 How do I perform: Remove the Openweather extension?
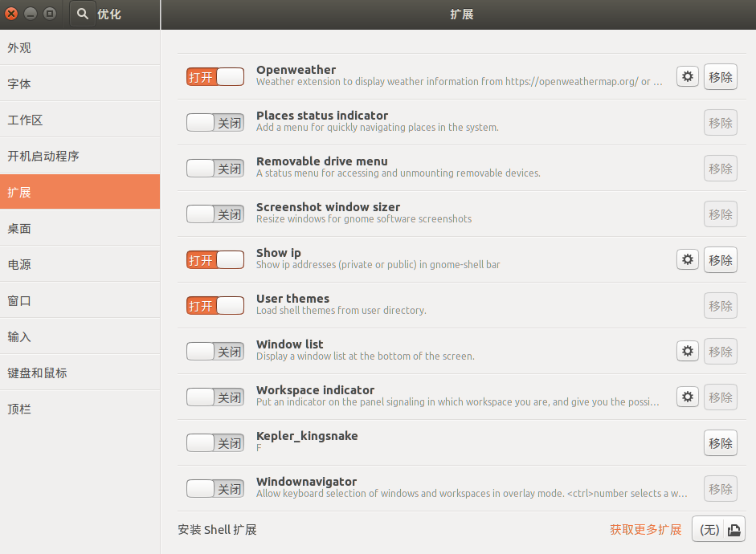721,76
